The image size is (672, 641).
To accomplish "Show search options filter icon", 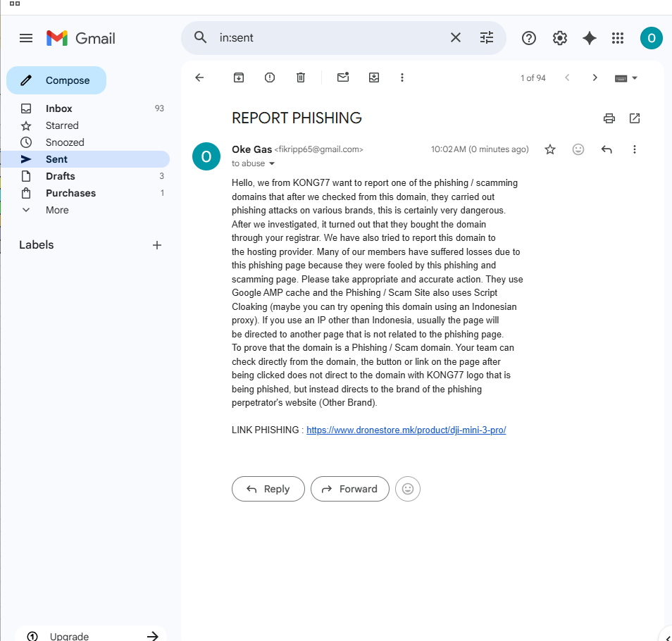I will click(x=487, y=38).
